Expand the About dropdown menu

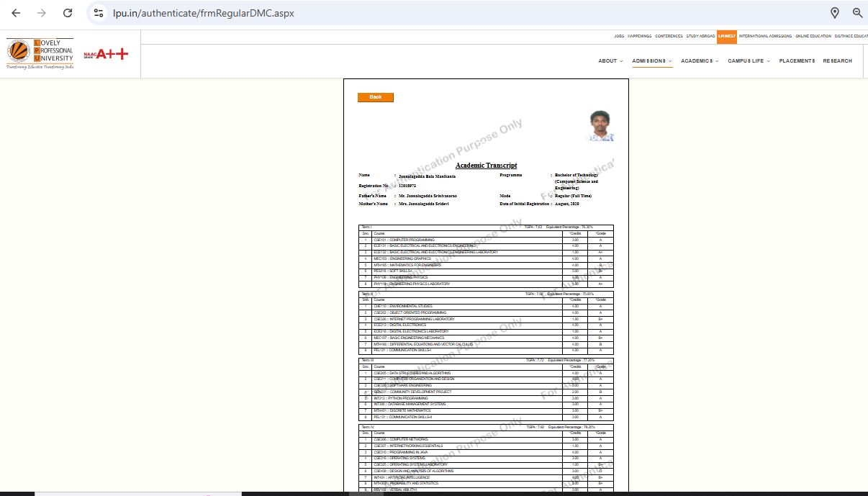tap(610, 61)
